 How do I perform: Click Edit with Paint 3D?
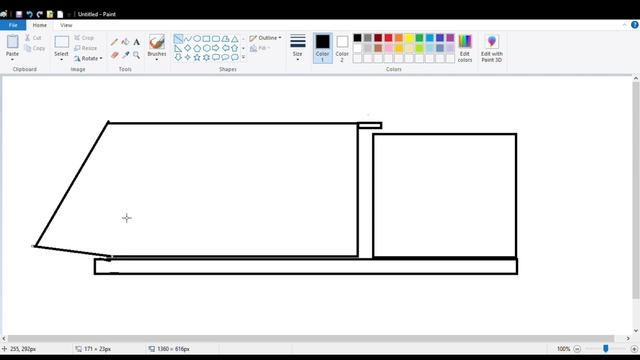tap(491, 48)
